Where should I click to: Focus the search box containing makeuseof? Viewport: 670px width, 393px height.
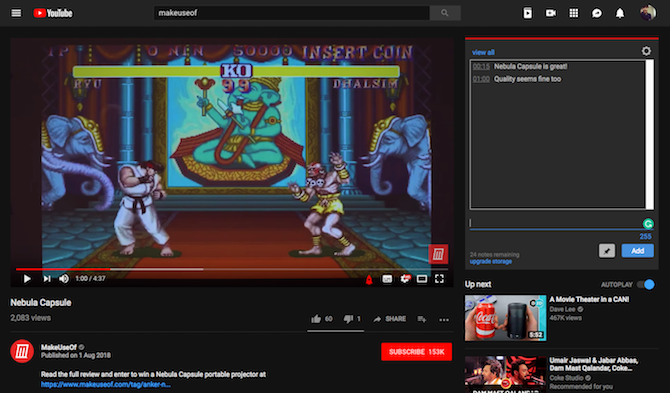[x=291, y=13]
